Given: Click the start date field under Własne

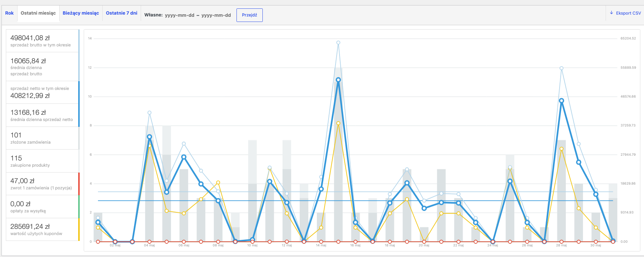Looking at the screenshot, I should [x=179, y=15].
